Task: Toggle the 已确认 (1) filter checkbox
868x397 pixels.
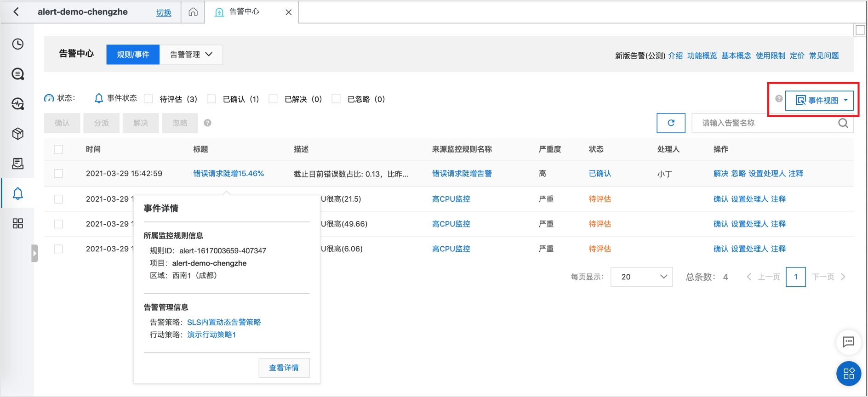Action: 211,99
